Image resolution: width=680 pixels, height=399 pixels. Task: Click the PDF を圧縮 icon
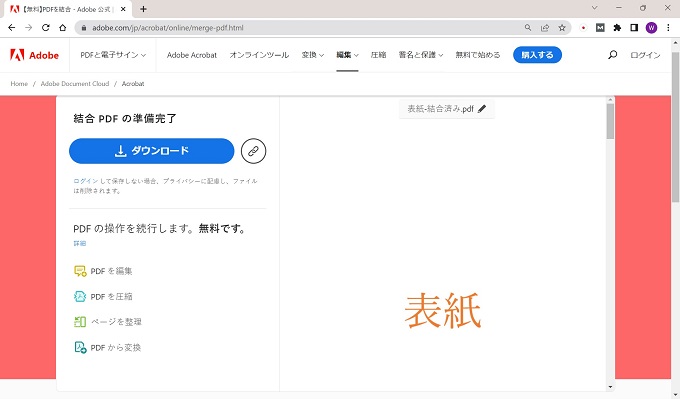click(x=80, y=296)
